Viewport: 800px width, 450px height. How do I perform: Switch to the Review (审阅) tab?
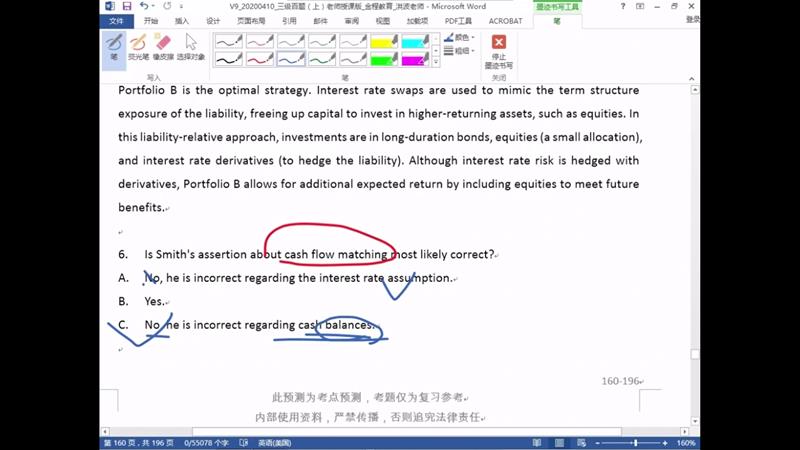[352, 21]
